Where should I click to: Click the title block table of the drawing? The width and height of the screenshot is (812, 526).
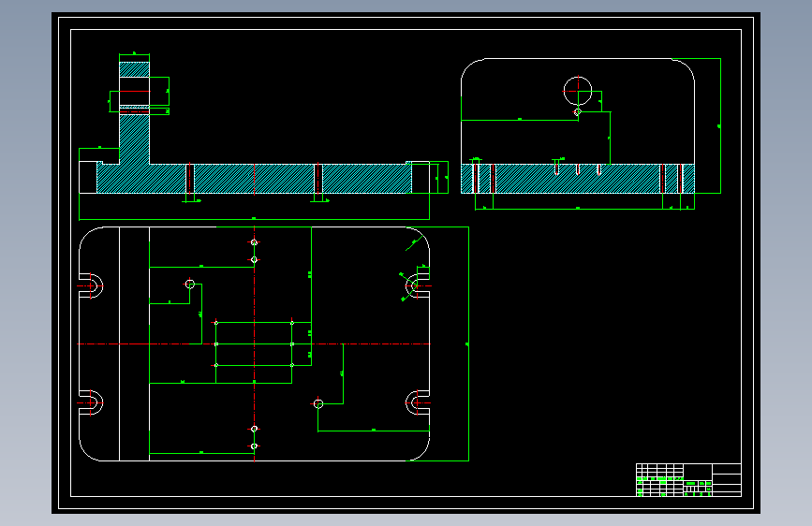(688, 480)
